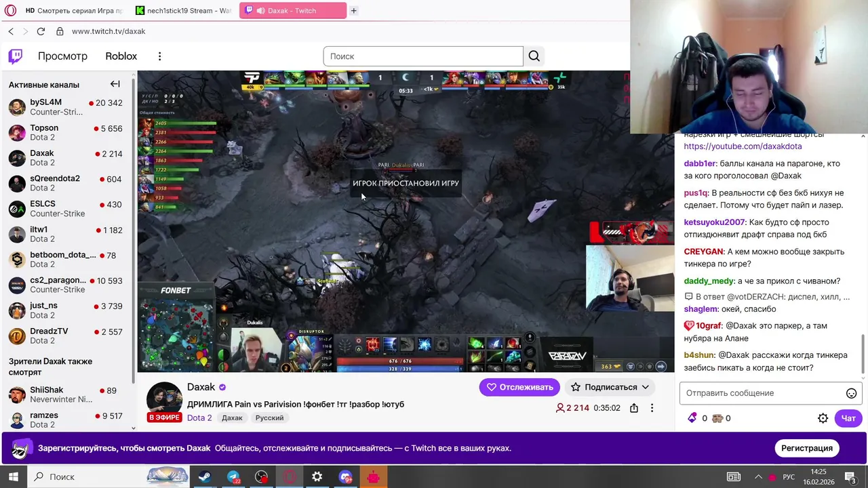Viewport: 868px width, 488px height.
Task: Open the Opera main menu logo
Action: [x=10, y=11]
